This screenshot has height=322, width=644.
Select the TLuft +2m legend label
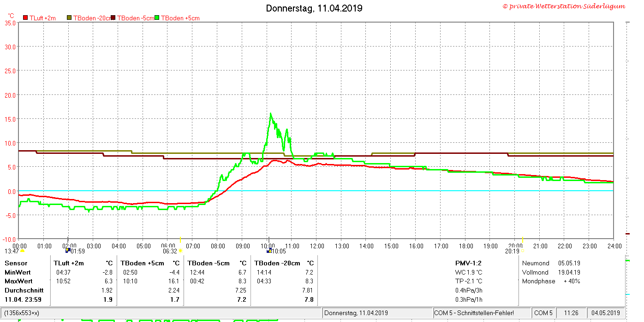[x=42, y=18]
